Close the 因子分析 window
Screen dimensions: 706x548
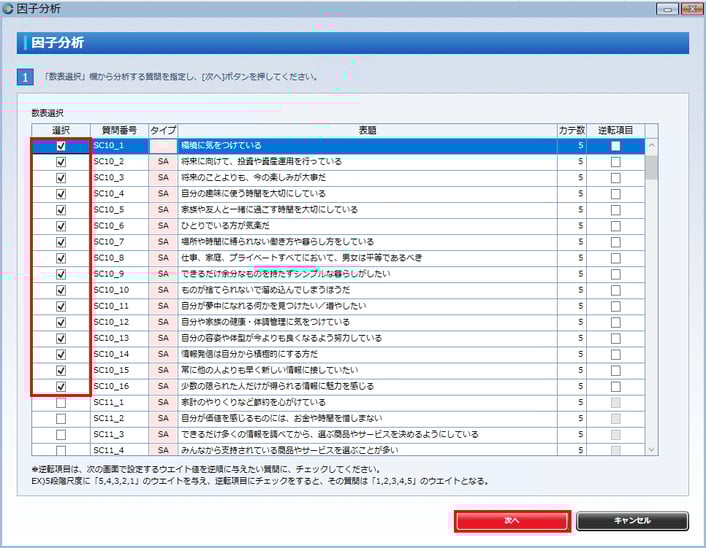pos(691,9)
